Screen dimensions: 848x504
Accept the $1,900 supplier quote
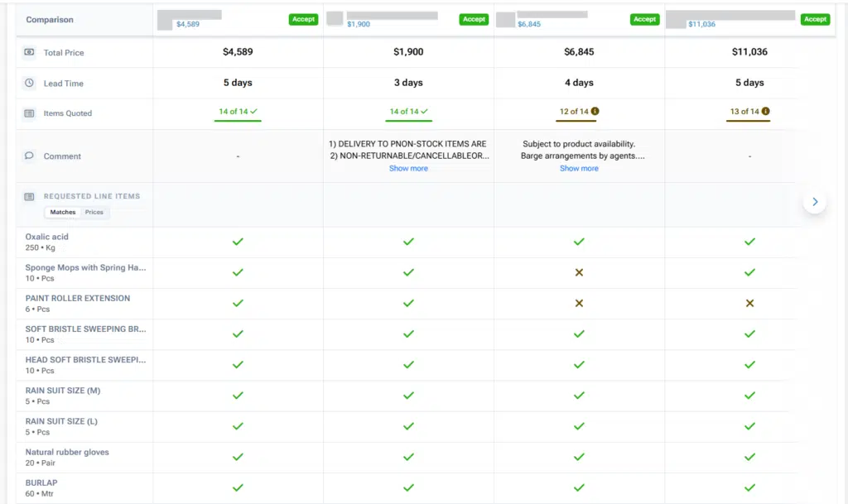click(x=474, y=19)
